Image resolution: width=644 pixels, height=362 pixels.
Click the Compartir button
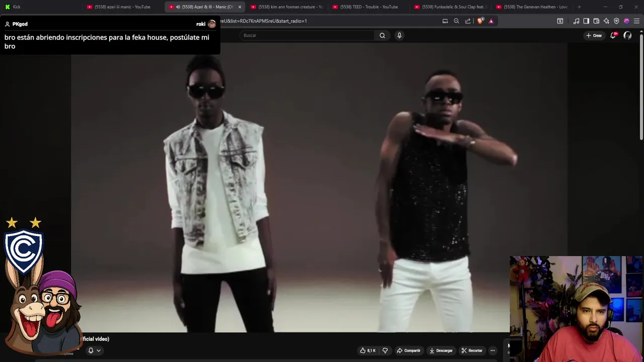point(409,350)
